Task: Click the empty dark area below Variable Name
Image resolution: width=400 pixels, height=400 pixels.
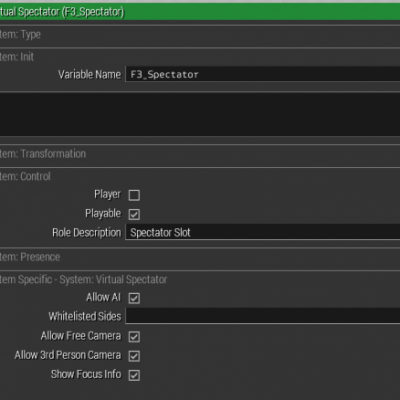Action: click(200, 114)
